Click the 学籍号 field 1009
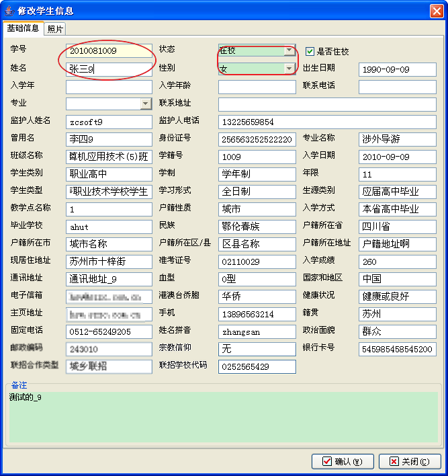 click(257, 157)
